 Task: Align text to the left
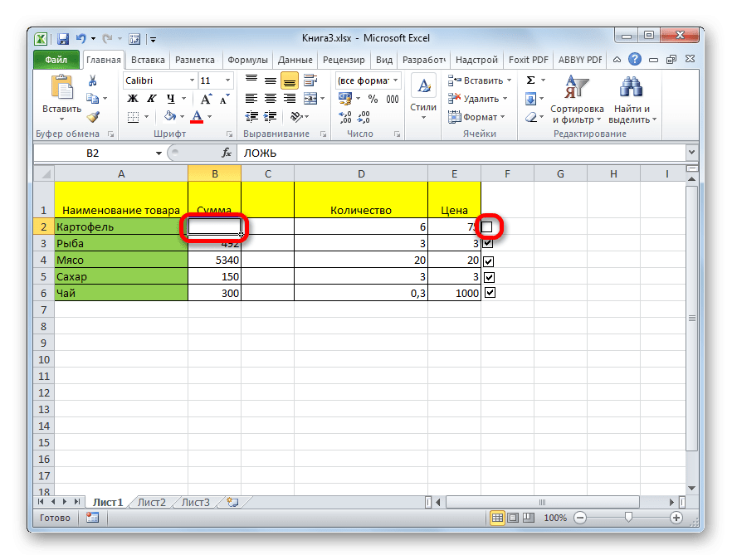tap(251, 99)
